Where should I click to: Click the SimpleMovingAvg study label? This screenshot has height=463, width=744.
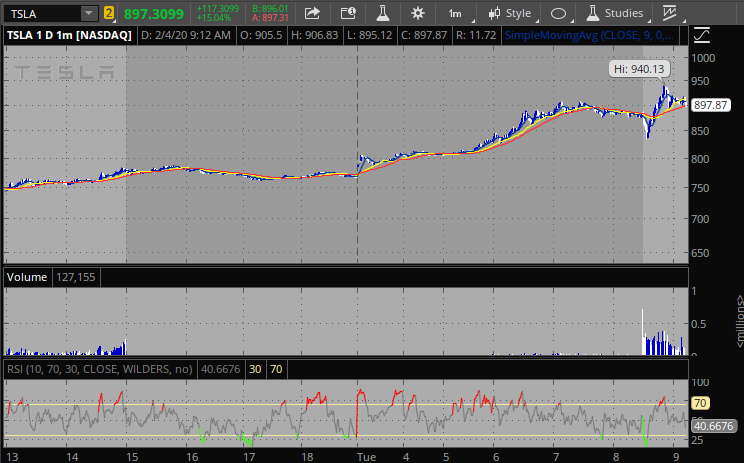[588, 36]
